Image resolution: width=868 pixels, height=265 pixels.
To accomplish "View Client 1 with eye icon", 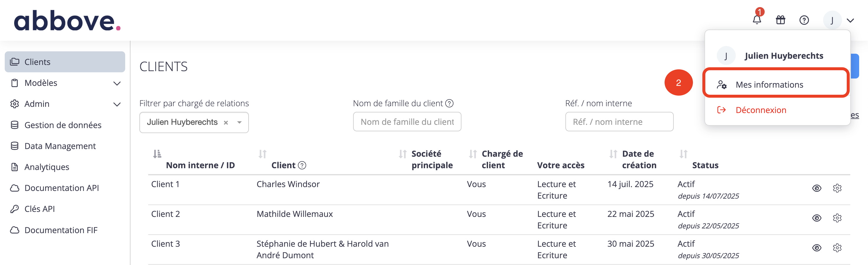I will 816,188.
